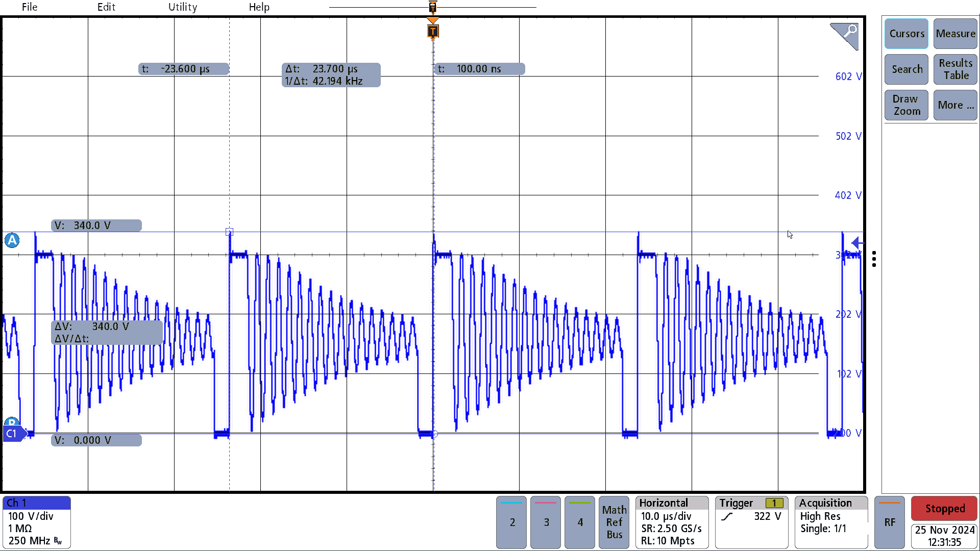This screenshot has width=980, height=551.
Task: Click the 402 V vertical scale label
Action: tap(848, 195)
